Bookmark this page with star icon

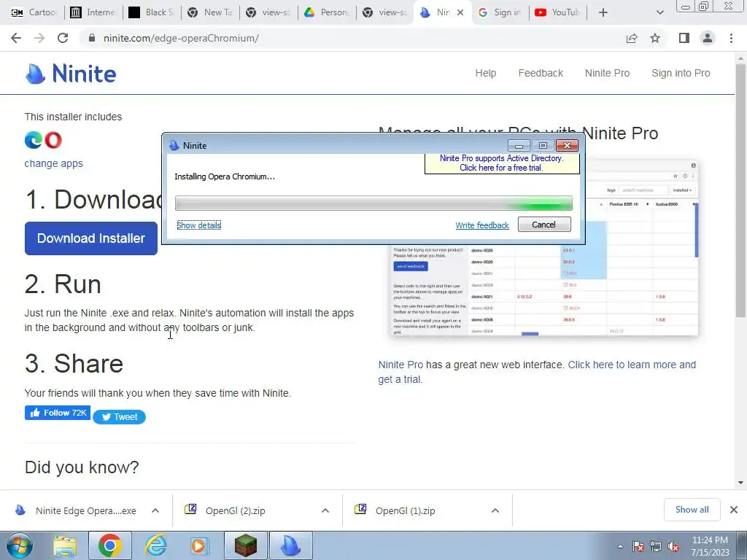[x=655, y=38]
